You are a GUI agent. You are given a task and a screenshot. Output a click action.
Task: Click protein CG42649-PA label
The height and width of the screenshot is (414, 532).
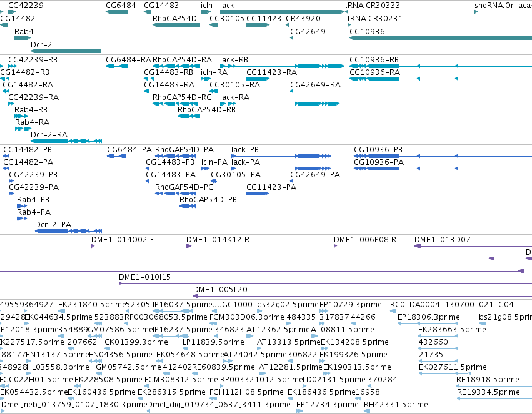tap(315, 174)
